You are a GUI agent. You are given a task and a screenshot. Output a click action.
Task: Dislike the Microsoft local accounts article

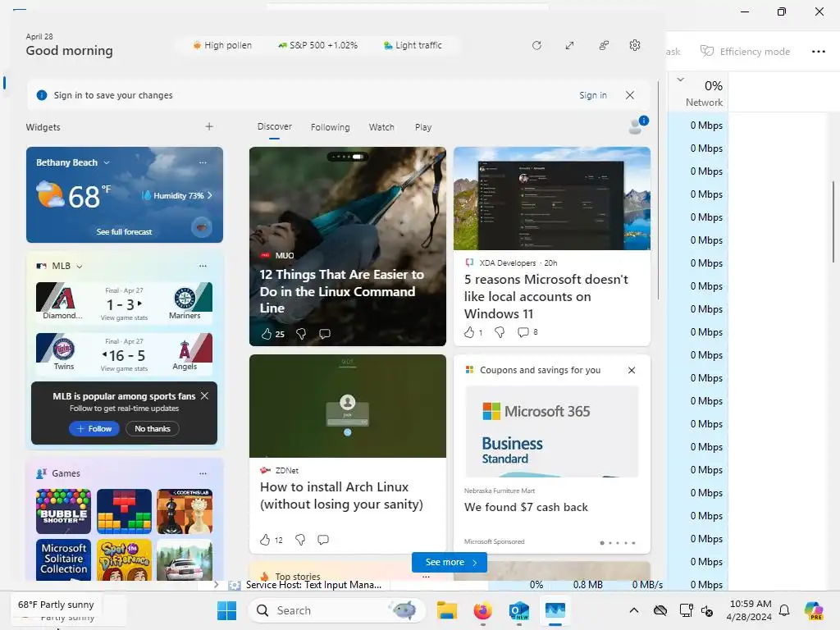[500, 332]
